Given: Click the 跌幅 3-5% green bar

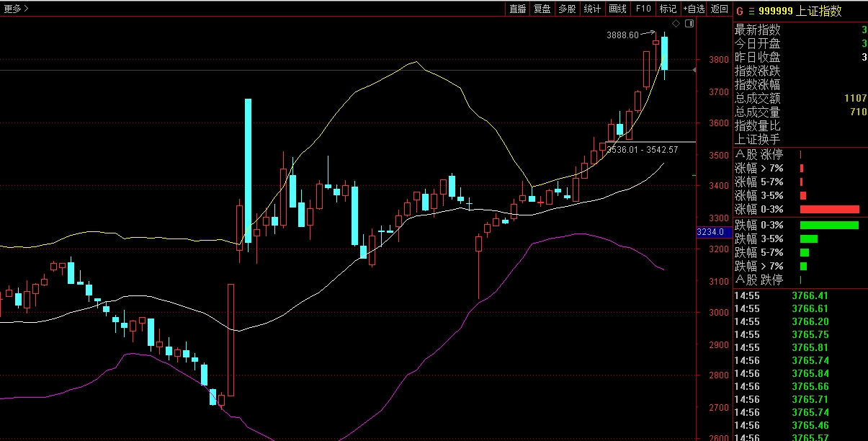Looking at the screenshot, I should pyautogui.click(x=808, y=239).
